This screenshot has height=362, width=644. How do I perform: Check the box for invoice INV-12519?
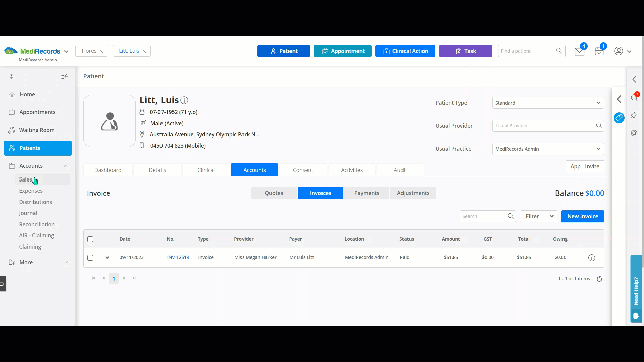[90, 258]
